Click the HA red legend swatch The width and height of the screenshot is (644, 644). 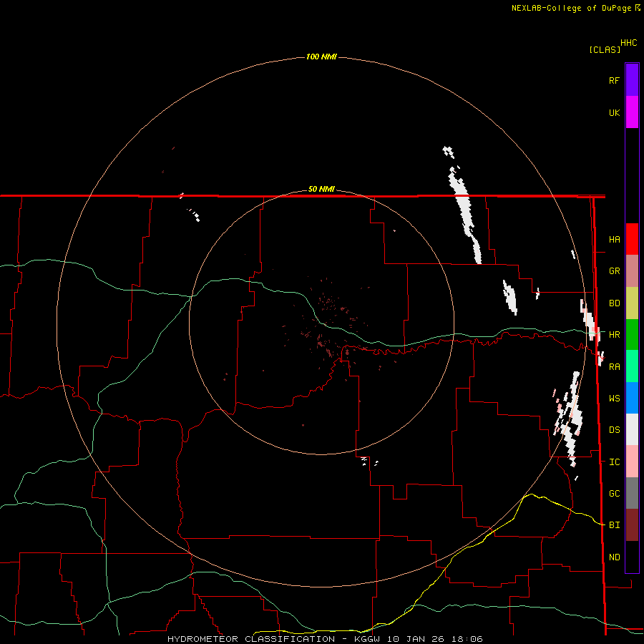[x=632, y=239]
